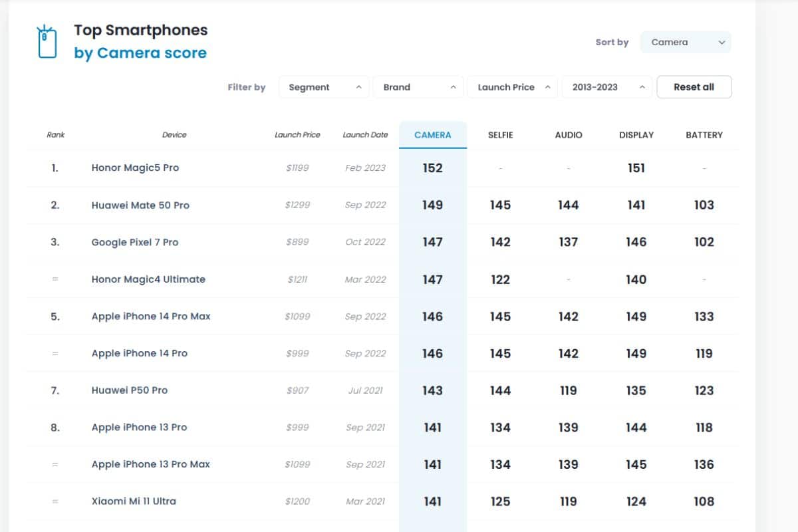The image size is (798, 532).
Task: Click the $1200 launch price
Action: tap(297, 501)
